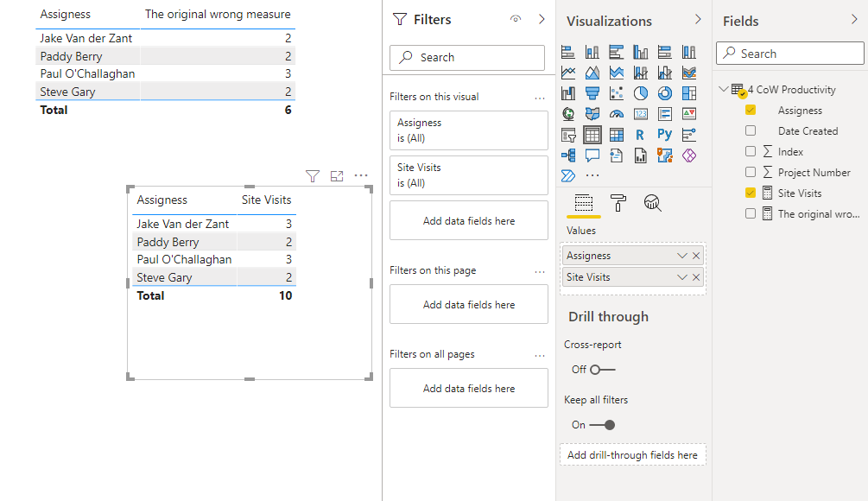Collapse the 4 CoW Productivity table
The image size is (868, 501).
[723, 89]
